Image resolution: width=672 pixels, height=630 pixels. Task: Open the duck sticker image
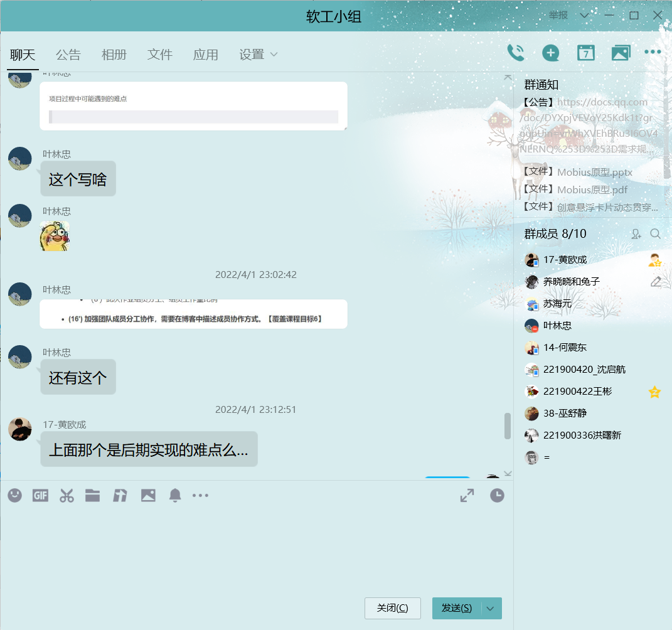pyautogui.click(x=55, y=236)
